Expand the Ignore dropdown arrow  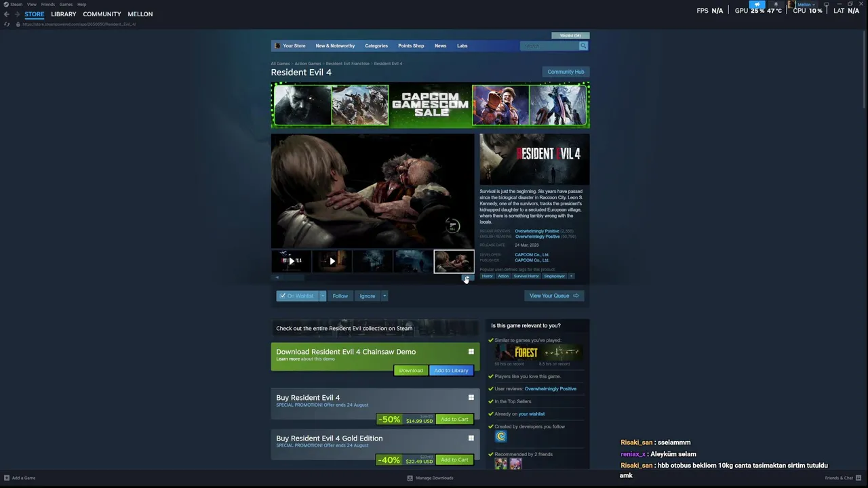[x=384, y=296]
